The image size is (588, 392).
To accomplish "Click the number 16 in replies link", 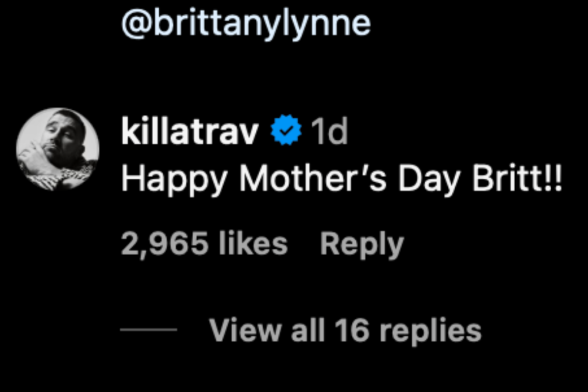I will (x=351, y=330).
